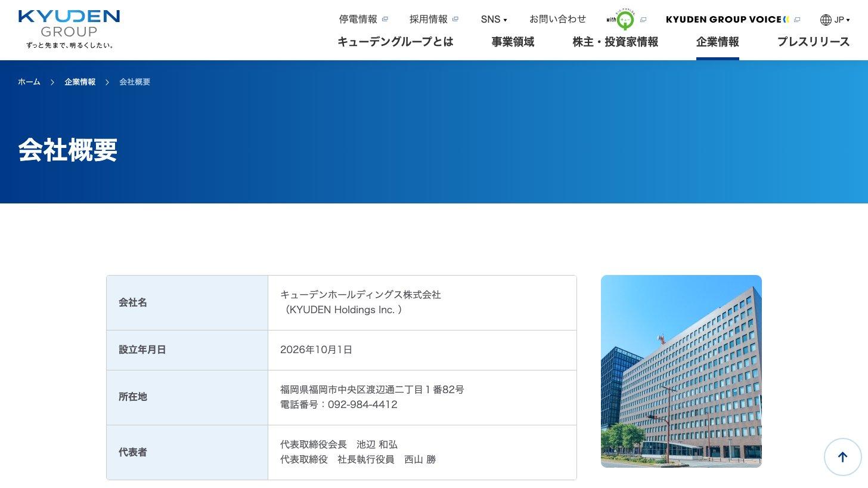Click tagline ずっと先まで、明るくしたい。

pyautogui.click(x=69, y=45)
